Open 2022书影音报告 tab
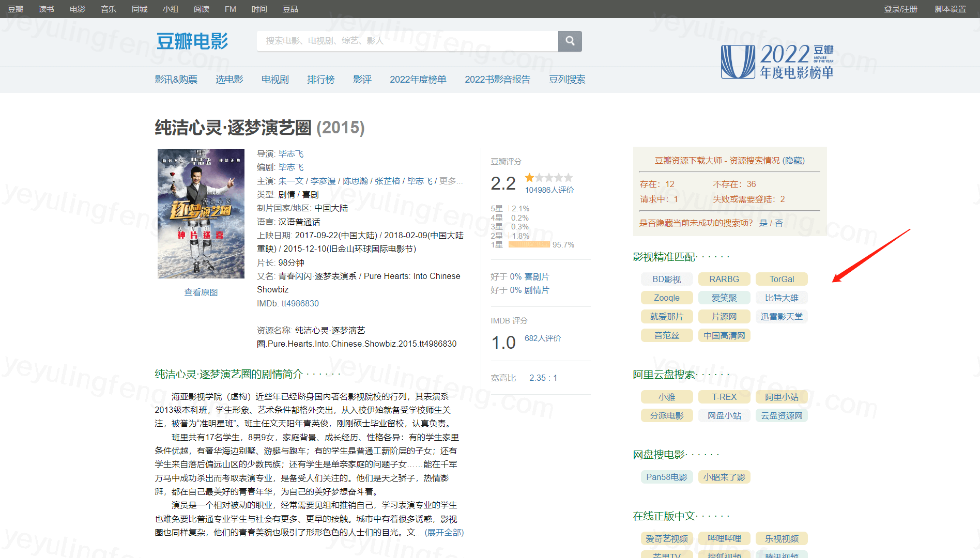The width and height of the screenshot is (980, 558). click(x=497, y=79)
